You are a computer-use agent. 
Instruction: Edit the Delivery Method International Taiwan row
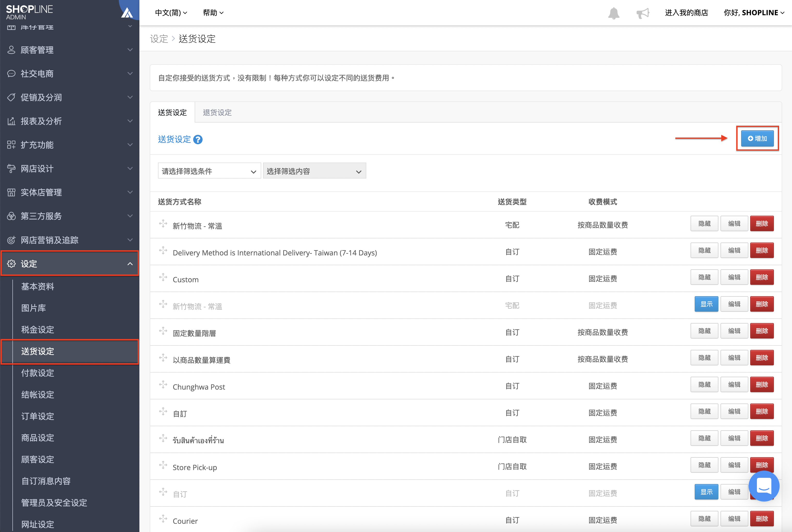pyautogui.click(x=734, y=251)
